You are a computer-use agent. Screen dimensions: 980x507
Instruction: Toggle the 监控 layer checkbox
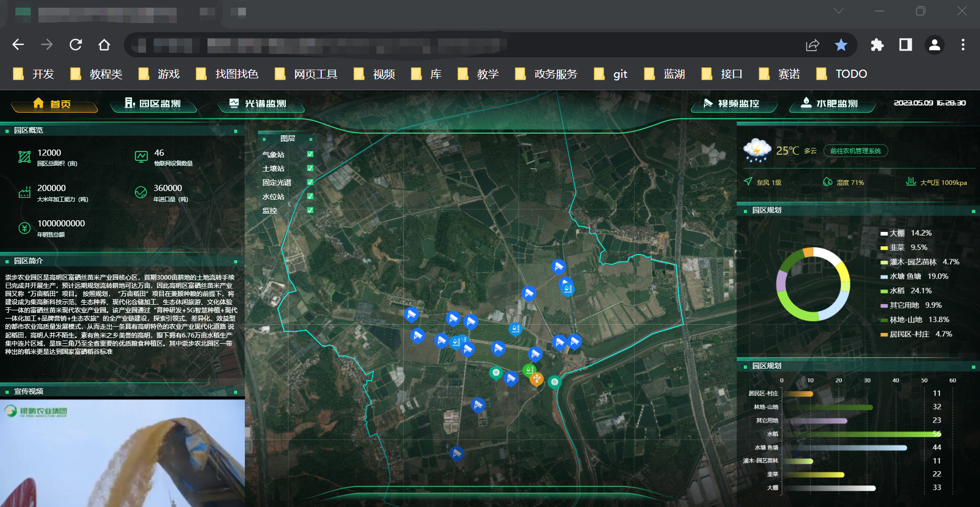pyautogui.click(x=310, y=210)
